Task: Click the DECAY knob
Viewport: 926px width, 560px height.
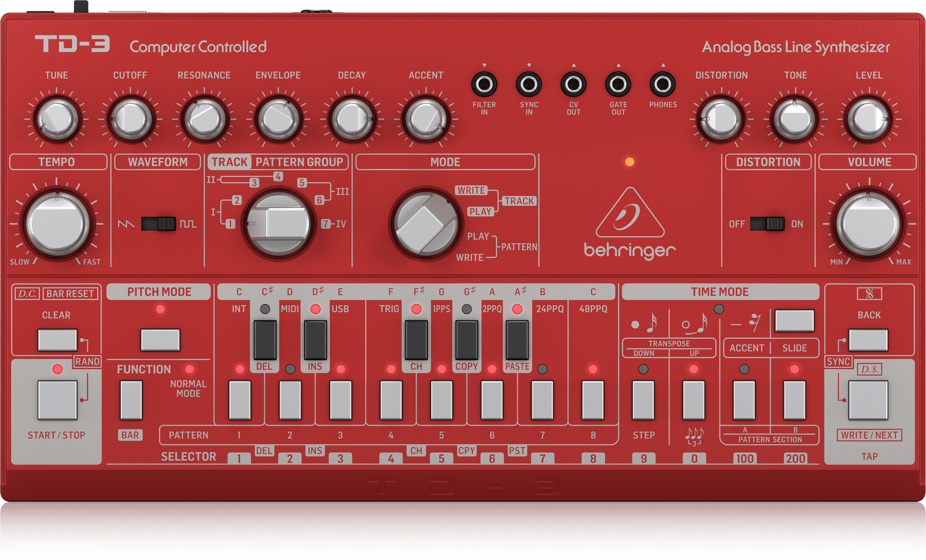Action: (x=352, y=119)
